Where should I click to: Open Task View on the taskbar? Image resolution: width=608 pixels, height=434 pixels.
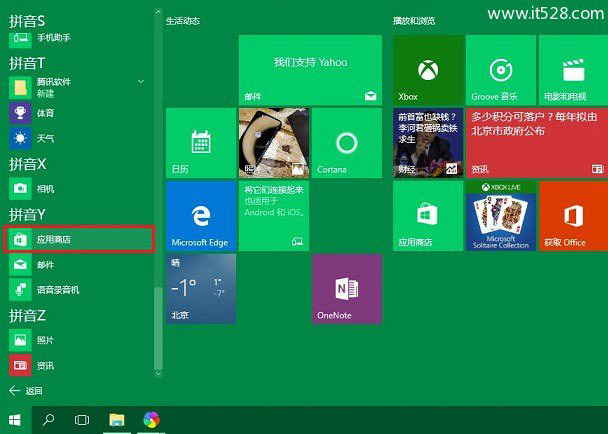[82, 420]
